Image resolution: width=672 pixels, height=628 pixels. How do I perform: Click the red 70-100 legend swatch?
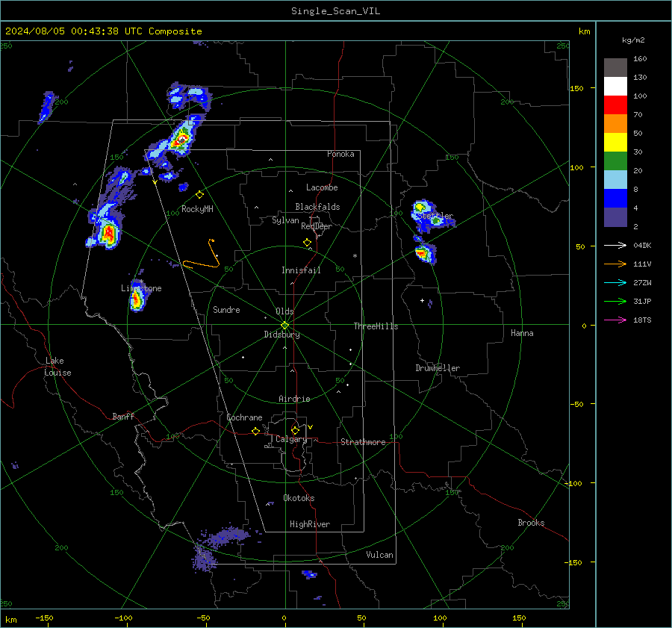615,105
